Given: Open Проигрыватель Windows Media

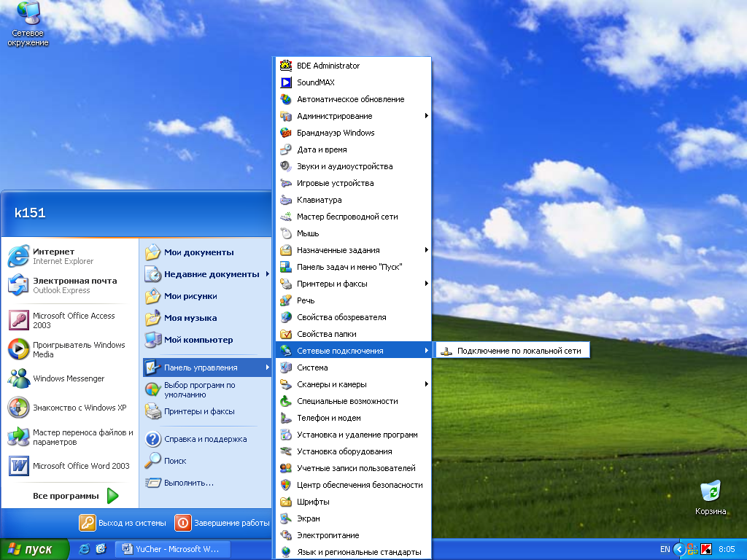Looking at the screenshot, I should coord(70,349).
